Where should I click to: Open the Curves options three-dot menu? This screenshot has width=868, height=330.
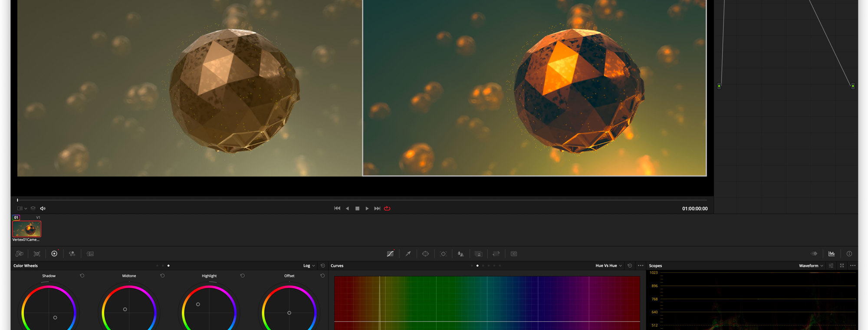pyautogui.click(x=641, y=266)
